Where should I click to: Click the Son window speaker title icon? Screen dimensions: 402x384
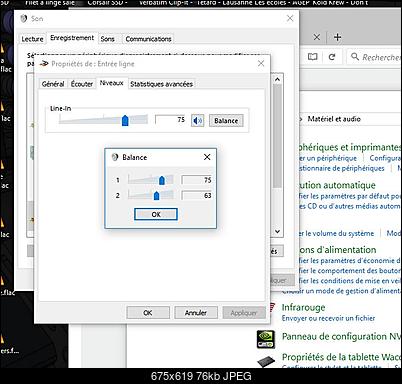click(x=24, y=18)
